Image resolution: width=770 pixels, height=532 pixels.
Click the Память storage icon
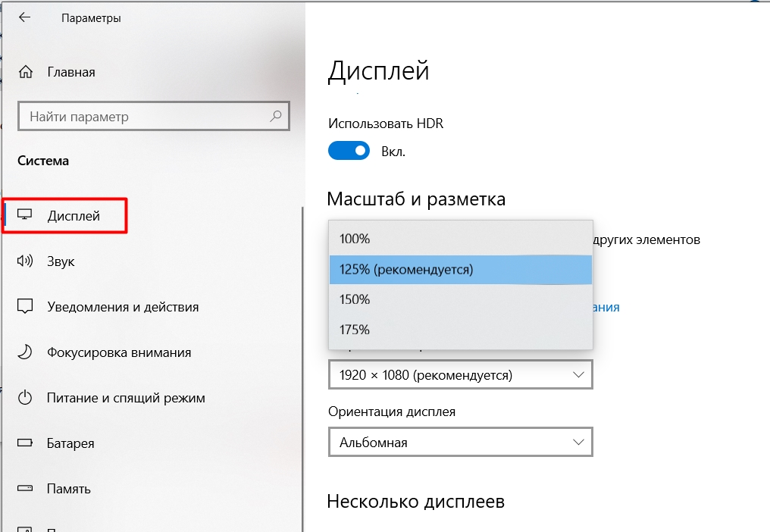25,489
